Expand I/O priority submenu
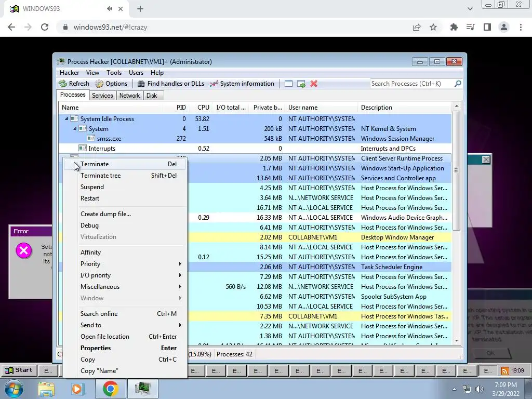 pyautogui.click(x=180, y=275)
